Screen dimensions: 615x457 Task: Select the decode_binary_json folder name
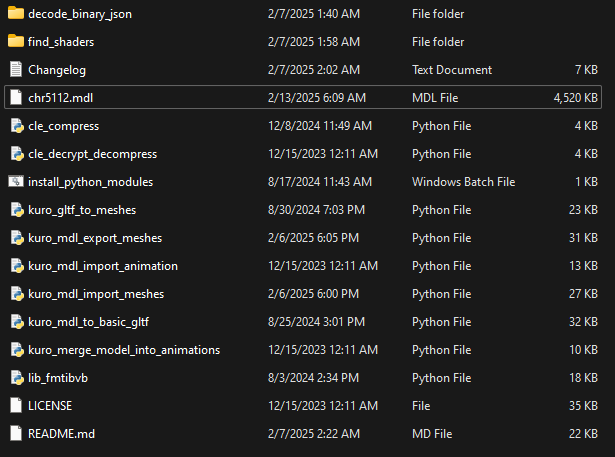(x=80, y=14)
